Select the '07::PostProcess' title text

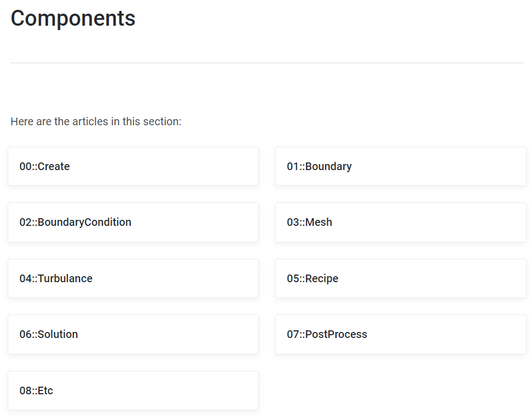327,334
